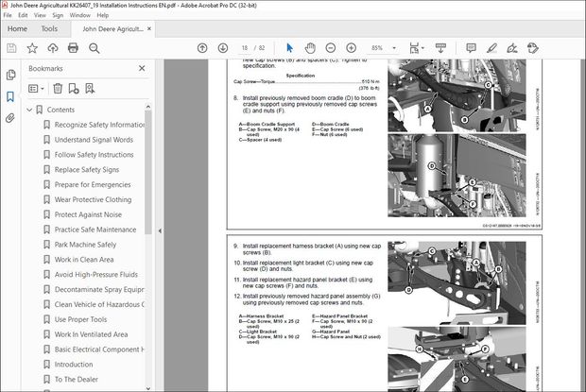The height and width of the screenshot is (392, 586).
Task: Go to next page arrow
Action: pyautogui.click(x=223, y=48)
